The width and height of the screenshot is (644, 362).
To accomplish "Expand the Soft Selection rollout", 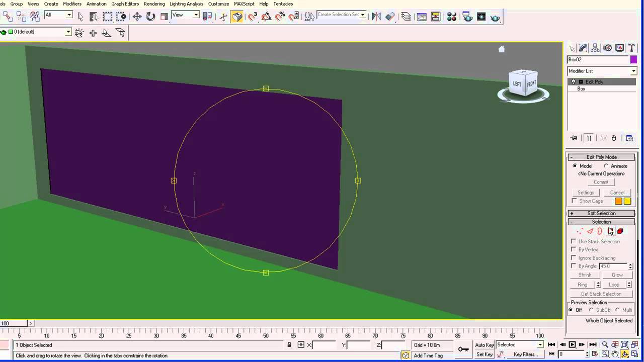I will [601, 213].
